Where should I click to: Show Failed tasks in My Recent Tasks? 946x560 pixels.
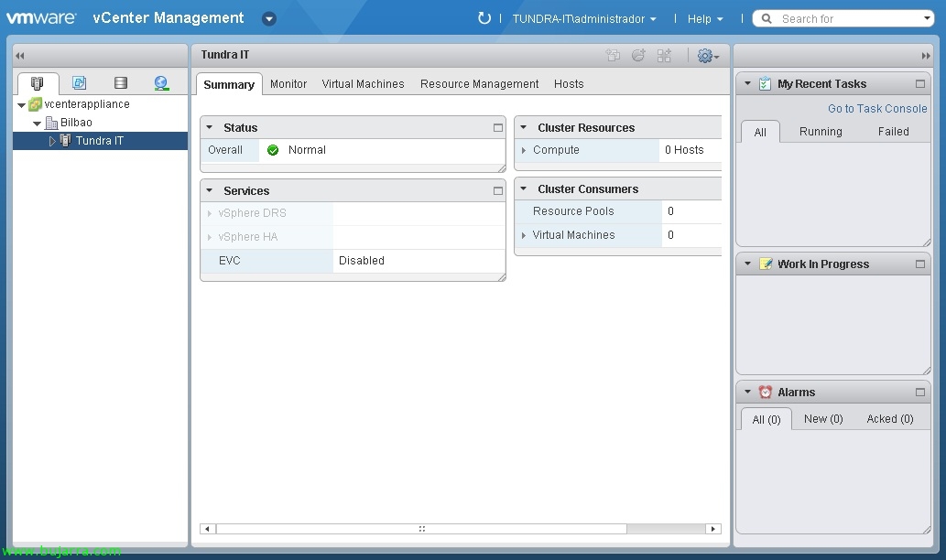[x=893, y=132]
